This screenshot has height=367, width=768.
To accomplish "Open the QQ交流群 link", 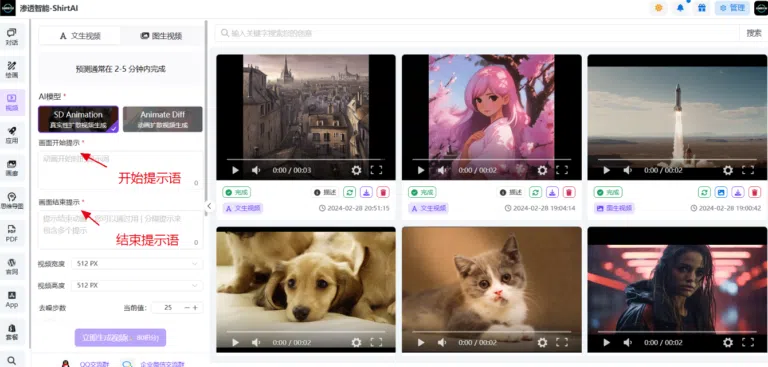I will pos(95,364).
